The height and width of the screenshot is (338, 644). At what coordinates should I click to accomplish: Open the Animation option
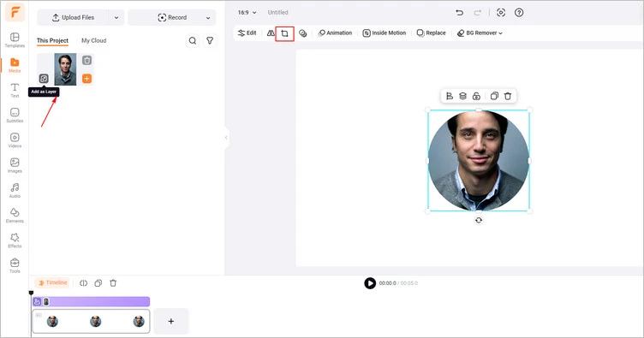click(x=335, y=33)
